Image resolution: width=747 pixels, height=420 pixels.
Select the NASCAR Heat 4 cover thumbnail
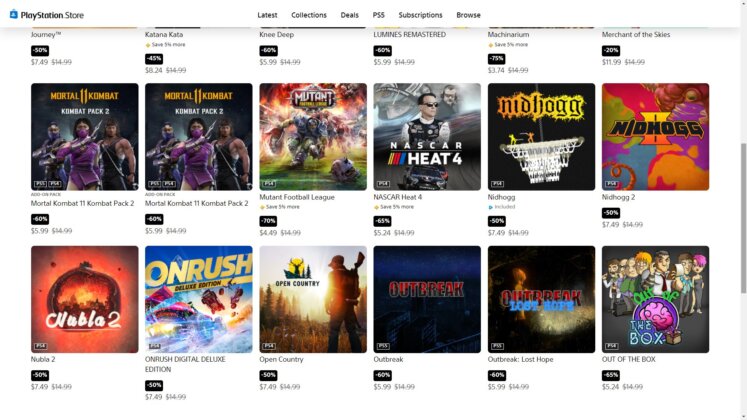tap(427, 137)
